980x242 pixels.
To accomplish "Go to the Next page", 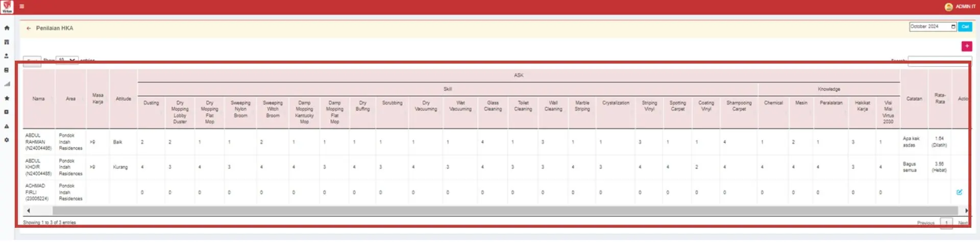I will (963, 223).
